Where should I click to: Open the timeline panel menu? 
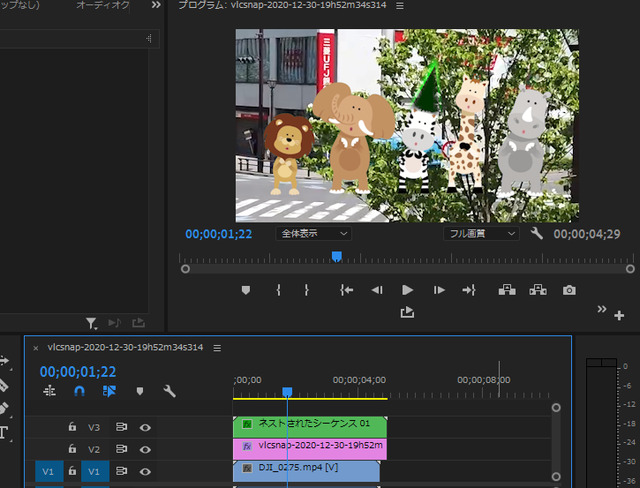(x=217, y=348)
